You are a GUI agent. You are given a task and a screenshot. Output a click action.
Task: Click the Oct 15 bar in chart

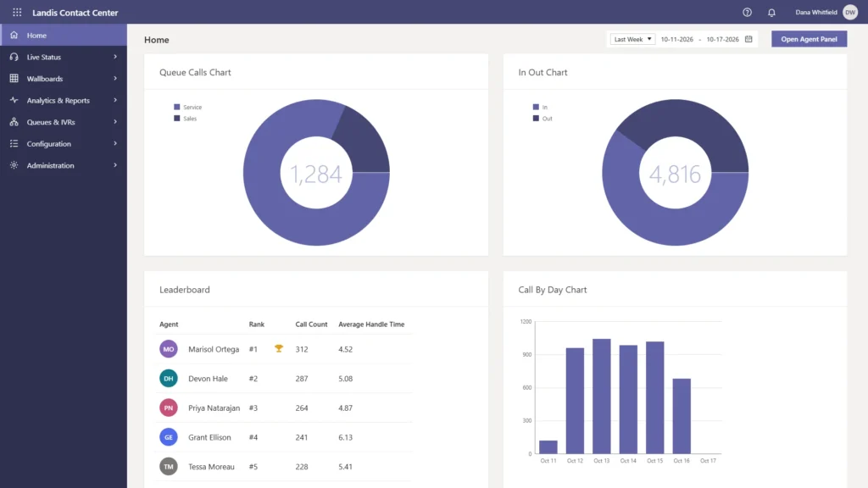pos(655,397)
